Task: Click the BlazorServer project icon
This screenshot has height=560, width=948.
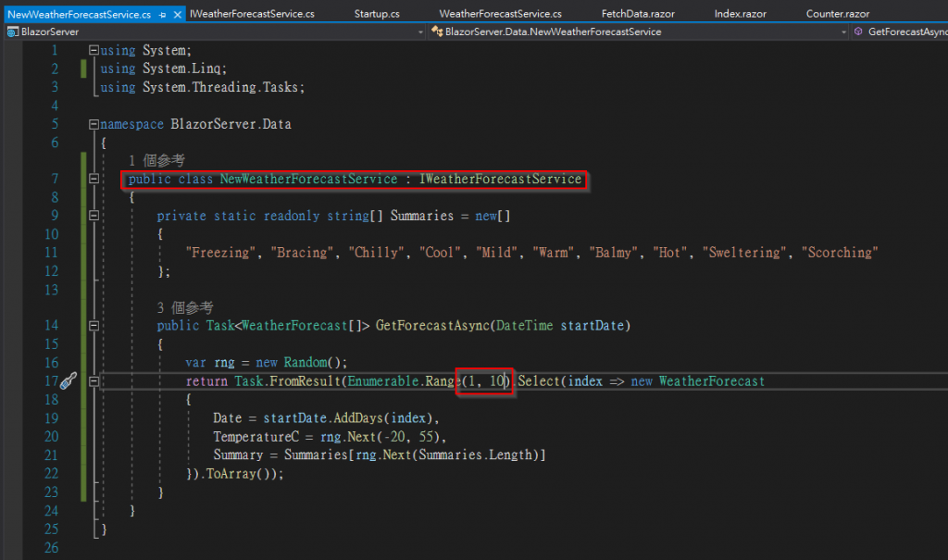Action: click(12, 31)
